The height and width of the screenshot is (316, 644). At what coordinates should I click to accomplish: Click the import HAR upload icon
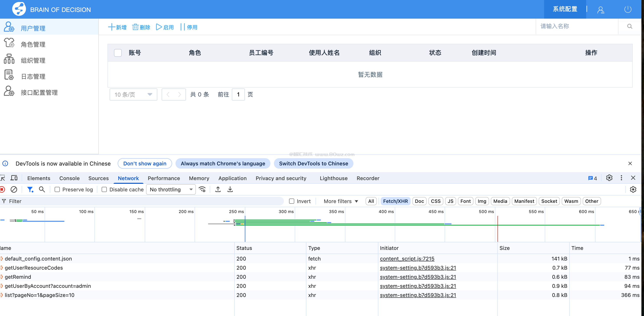(x=218, y=189)
